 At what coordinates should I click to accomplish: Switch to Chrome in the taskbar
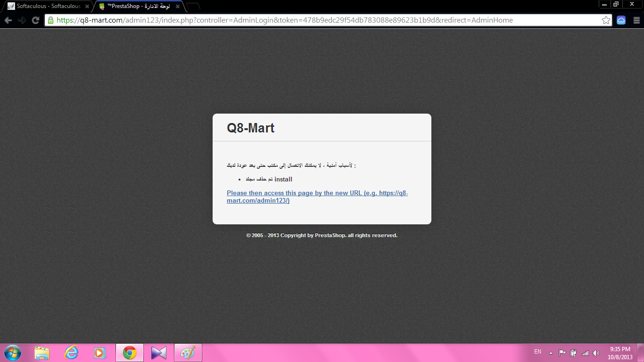(130, 353)
